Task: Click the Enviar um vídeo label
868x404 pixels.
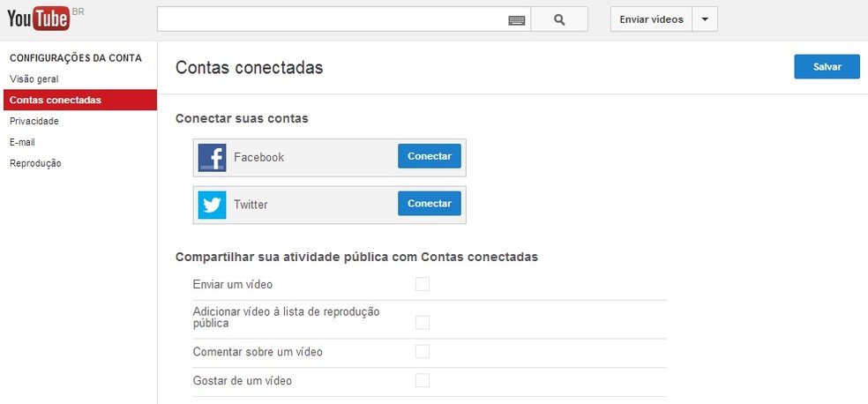Action: tap(233, 284)
